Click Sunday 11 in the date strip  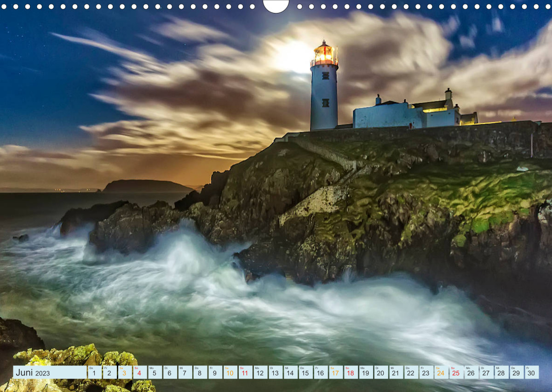pyautogui.click(x=245, y=372)
